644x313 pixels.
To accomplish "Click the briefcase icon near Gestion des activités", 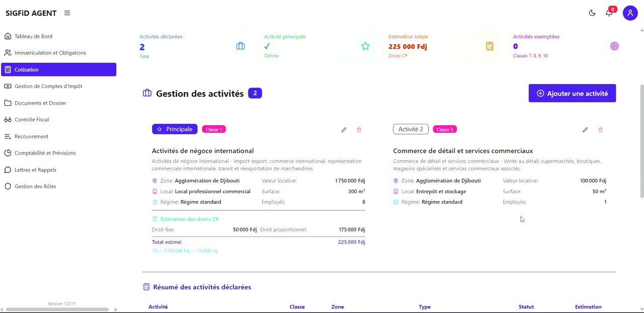I will coord(147,93).
